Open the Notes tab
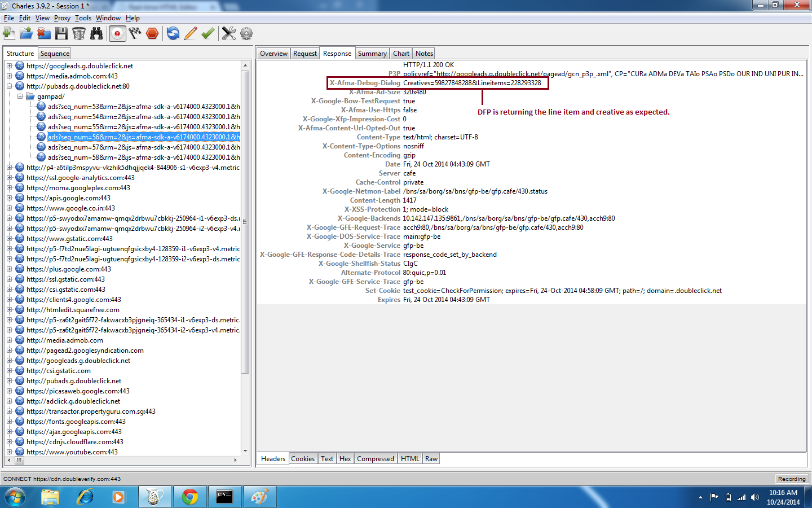Image resolution: width=812 pixels, height=508 pixels. click(425, 54)
